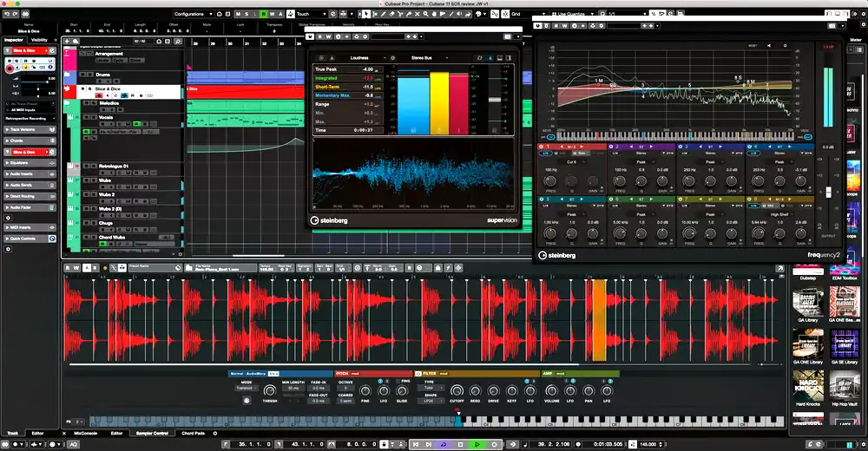Select the Zoom magnifier tool
The image size is (868, 451).
(x=425, y=14)
